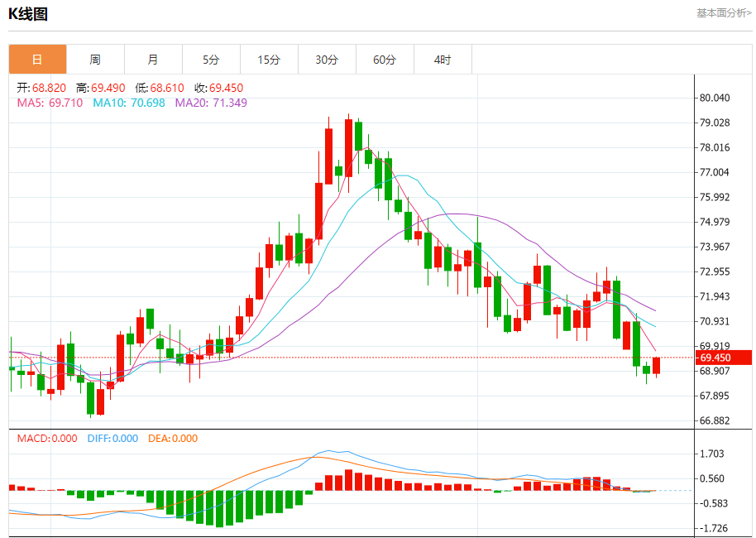The width and height of the screenshot is (756, 538).
Task: Click the 1.703 MACD axis label
Action: (x=712, y=454)
